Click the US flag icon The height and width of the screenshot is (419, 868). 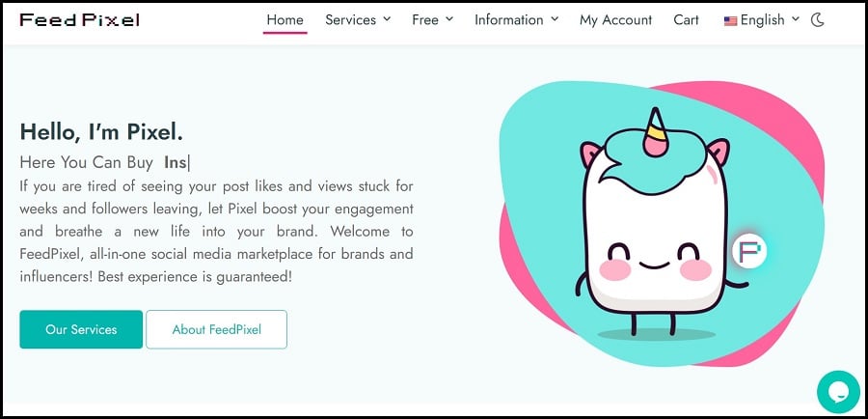(730, 21)
